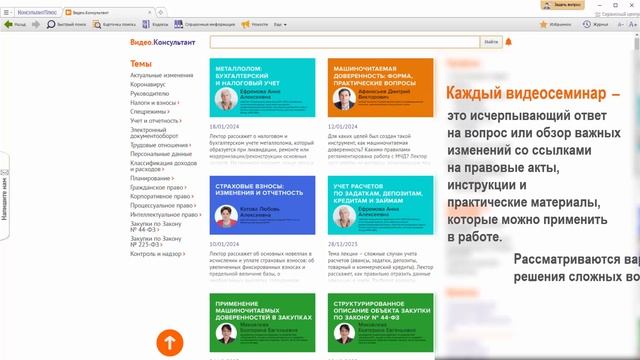Expand the Интеллектуальное право topic

[x=165, y=214]
